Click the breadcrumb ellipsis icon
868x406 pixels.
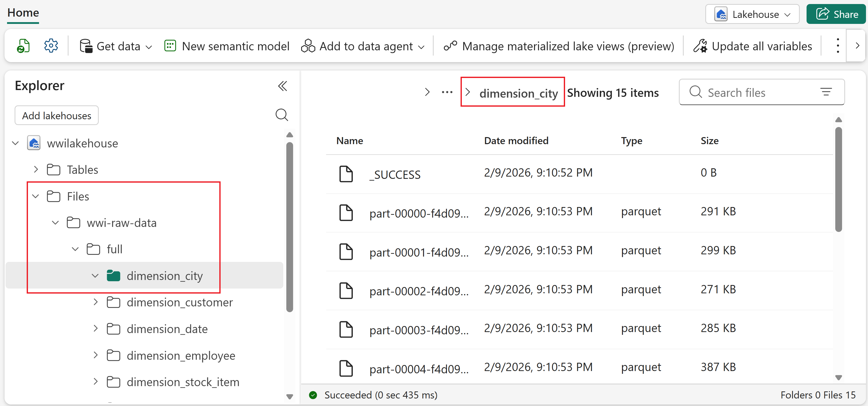pos(447,92)
